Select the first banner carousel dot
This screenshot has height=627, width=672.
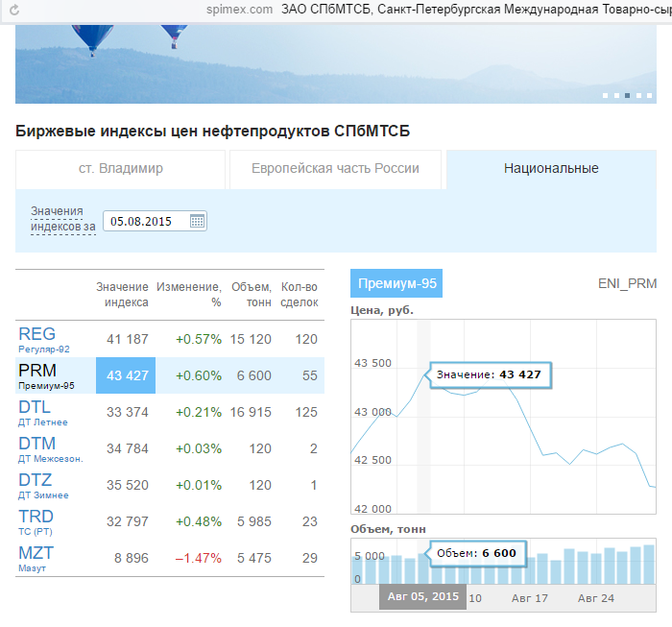click(x=605, y=96)
